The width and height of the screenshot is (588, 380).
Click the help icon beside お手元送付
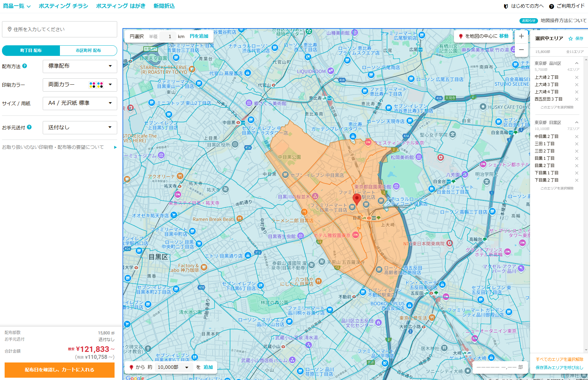[x=29, y=127]
